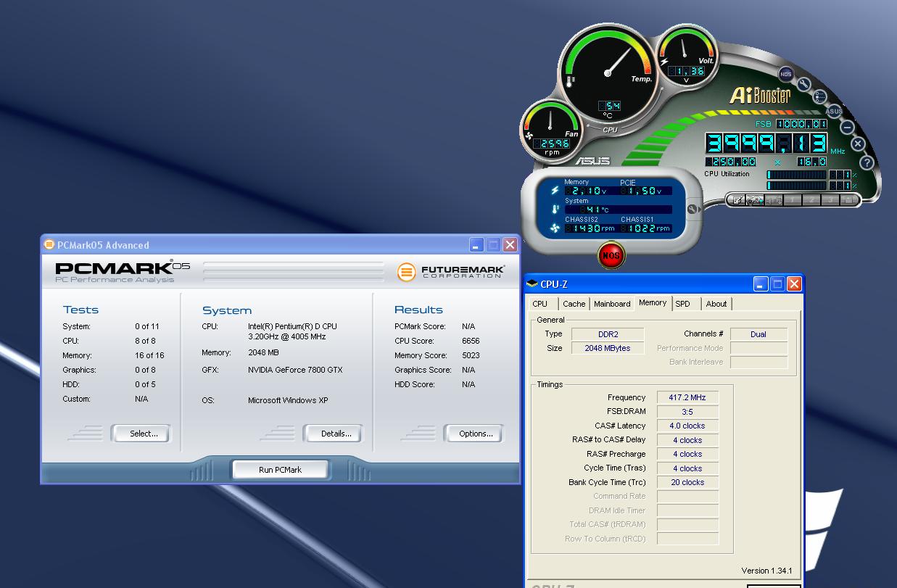
Task: Click the lightning icon on the Volt gauge
Action: pyautogui.click(x=664, y=62)
